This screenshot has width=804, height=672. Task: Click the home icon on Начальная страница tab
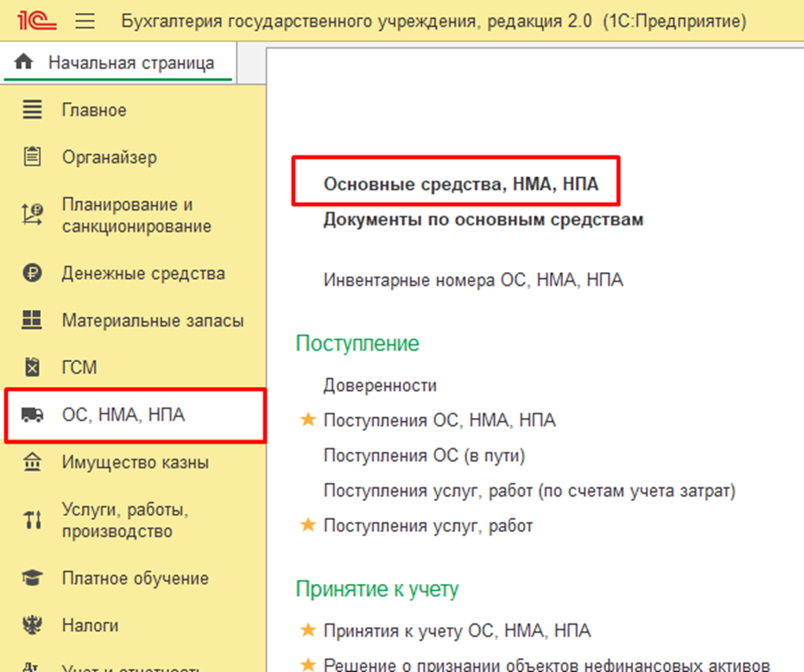(23, 62)
